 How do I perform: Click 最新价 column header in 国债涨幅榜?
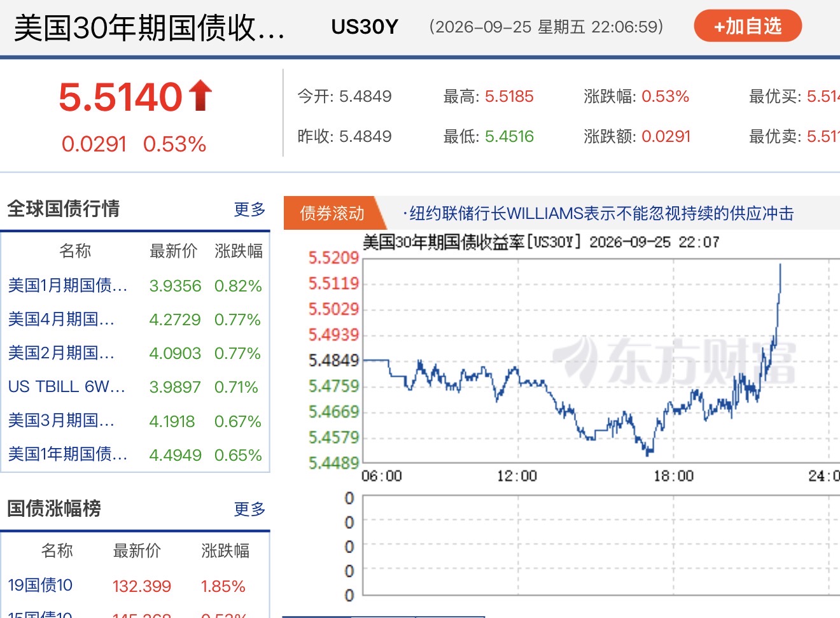137,551
